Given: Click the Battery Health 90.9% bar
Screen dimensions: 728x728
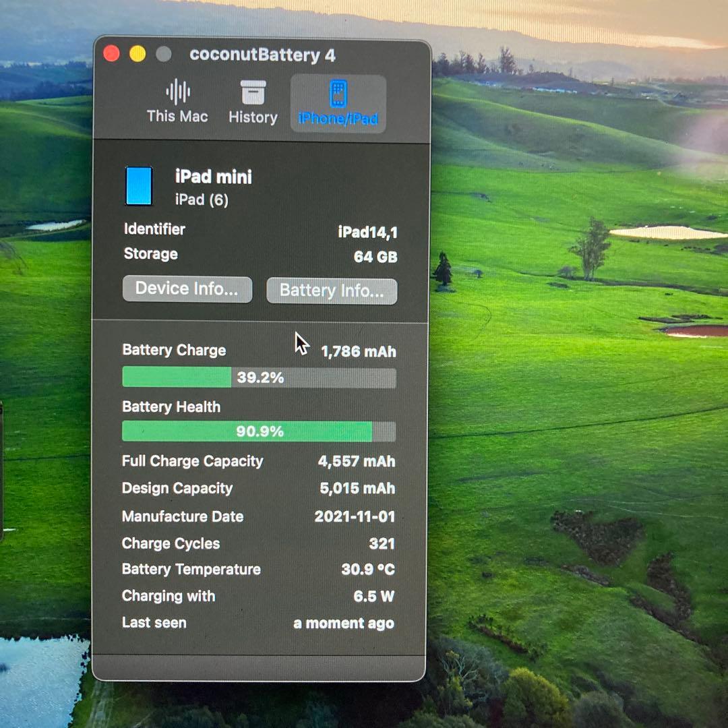Looking at the screenshot, I should (x=259, y=431).
